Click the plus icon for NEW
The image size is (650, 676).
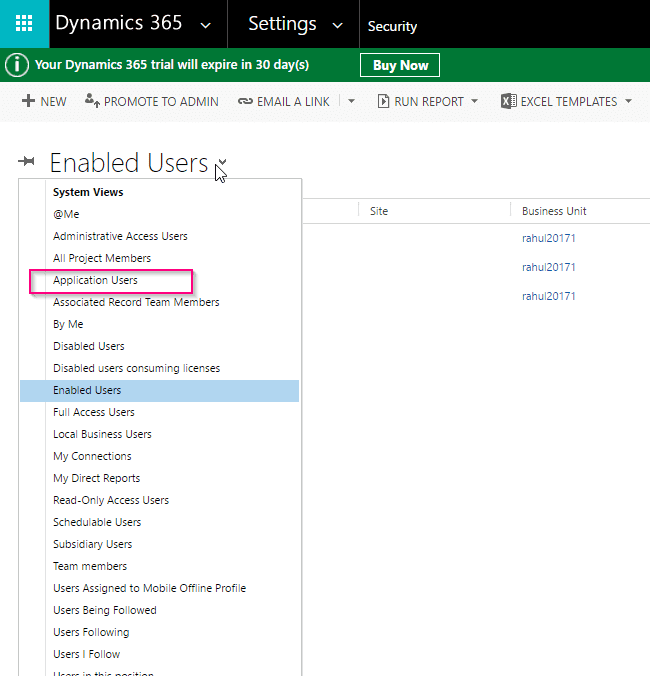[28, 101]
